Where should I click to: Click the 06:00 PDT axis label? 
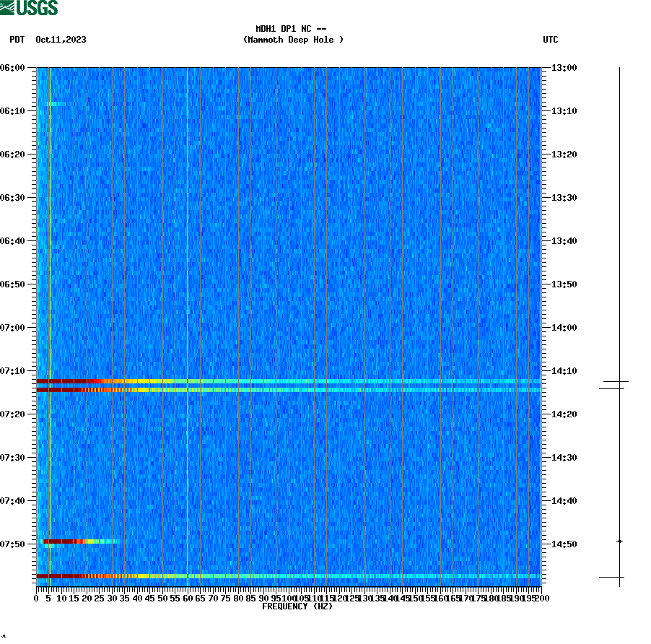pyautogui.click(x=16, y=69)
